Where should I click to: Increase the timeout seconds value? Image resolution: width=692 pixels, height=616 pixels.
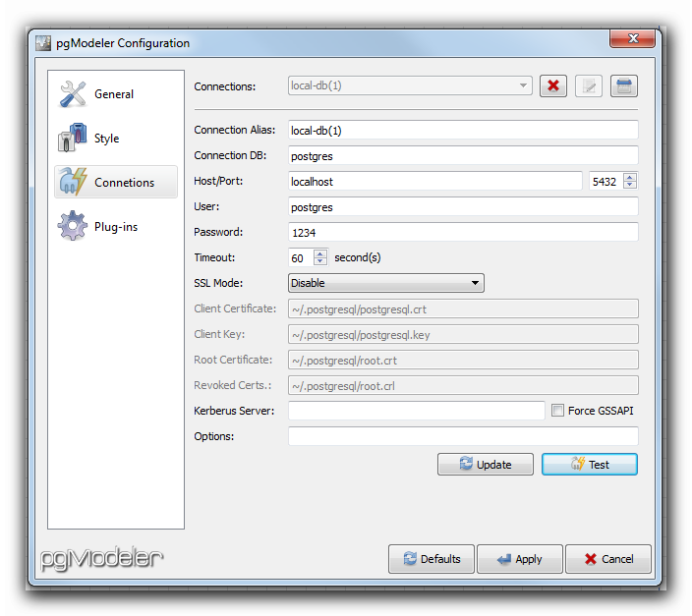320,253
